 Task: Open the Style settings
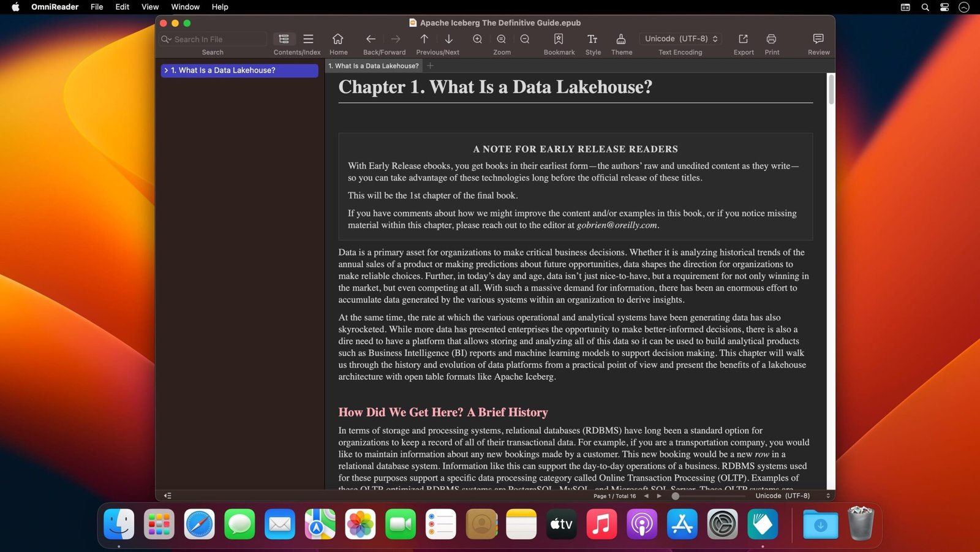point(592,39)
